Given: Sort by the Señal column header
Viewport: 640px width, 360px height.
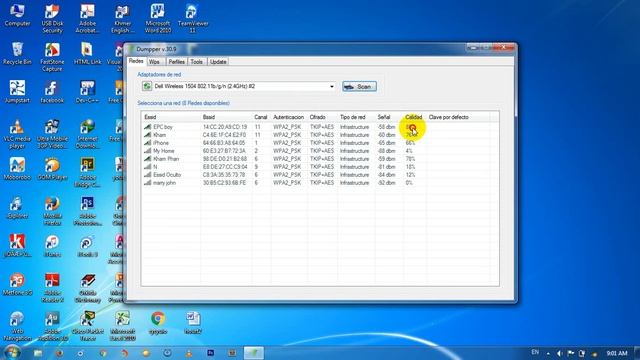Looking at the screenshot, I should (389, 117).
